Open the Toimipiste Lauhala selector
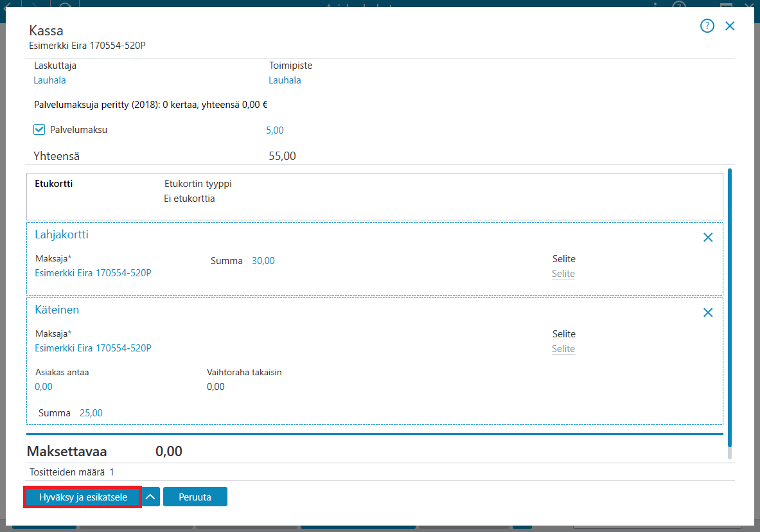This screenshot has width=760, height=532. pyautogui.click(x=285, y=80)
